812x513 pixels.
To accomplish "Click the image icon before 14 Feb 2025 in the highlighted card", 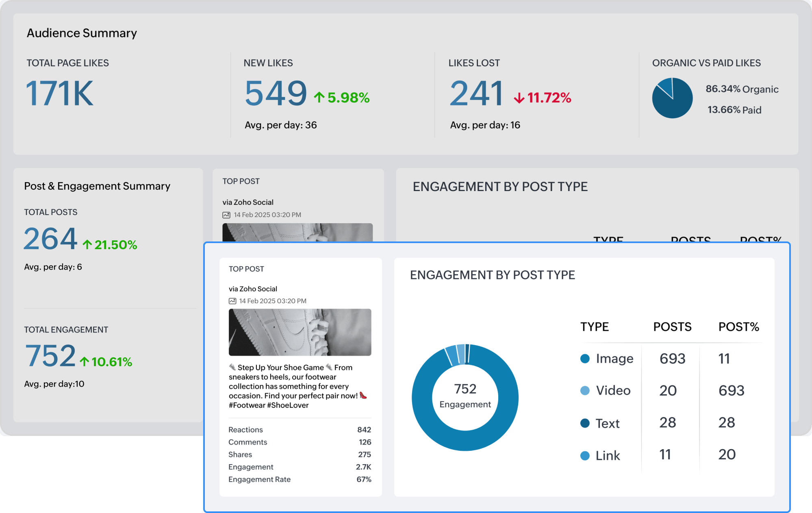I will (x=232, y=301).
